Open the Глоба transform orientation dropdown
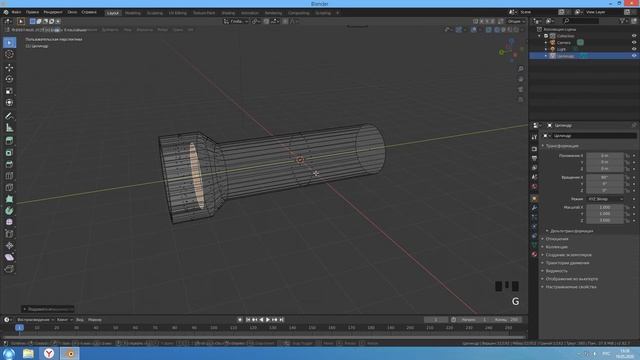The image size is (640, 360). click(x=236, y=21)
